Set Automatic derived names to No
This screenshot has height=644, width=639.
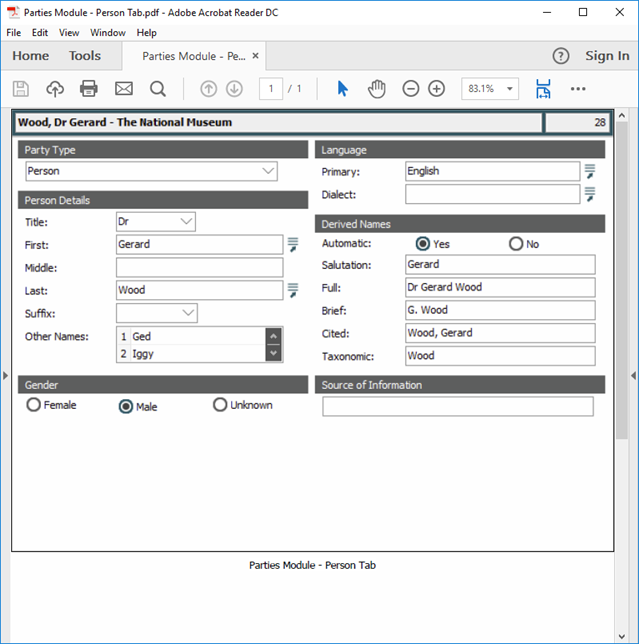(516, 244)
